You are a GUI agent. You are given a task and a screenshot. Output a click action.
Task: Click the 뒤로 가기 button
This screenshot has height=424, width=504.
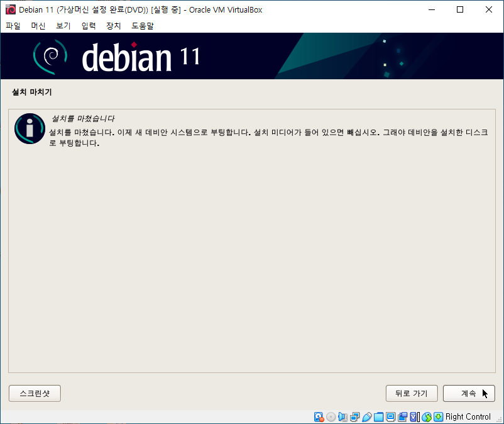(x=412, y=393)
